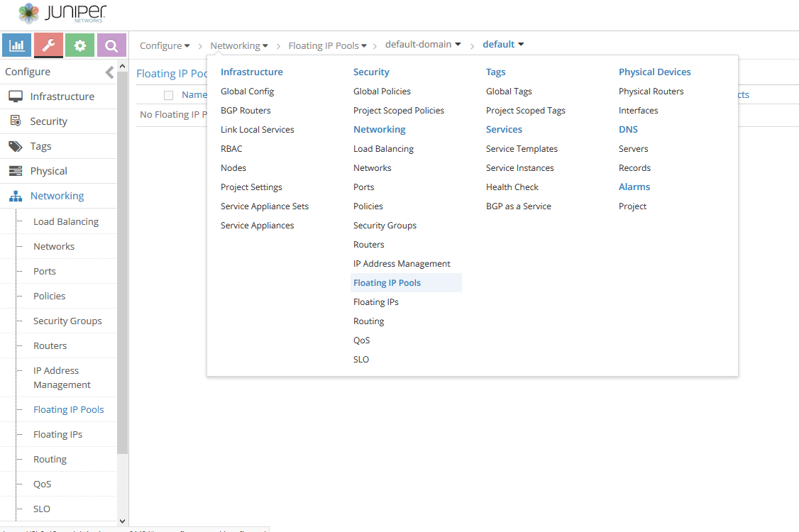
Task: Open the Settings gear icon tab
Action: (x=80, y=45)
